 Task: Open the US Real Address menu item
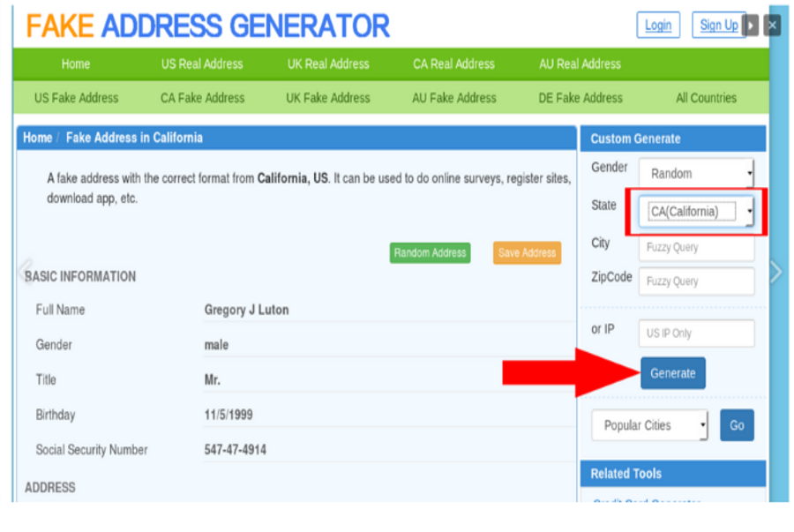(x=202, y=64)
